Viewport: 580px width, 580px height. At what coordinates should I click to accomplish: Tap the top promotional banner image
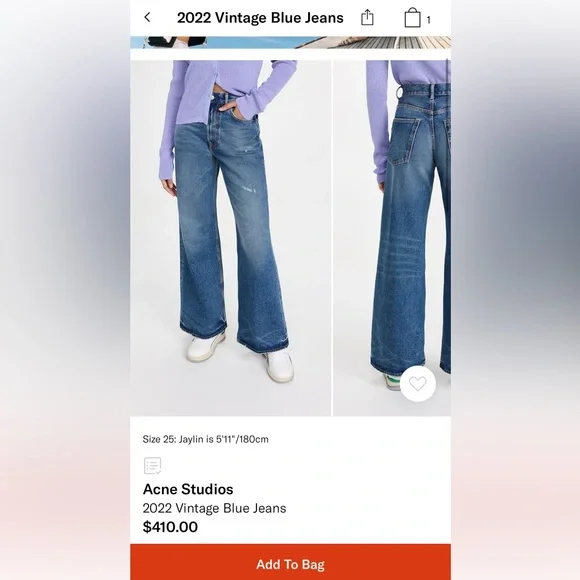click(x=290, y=43)
